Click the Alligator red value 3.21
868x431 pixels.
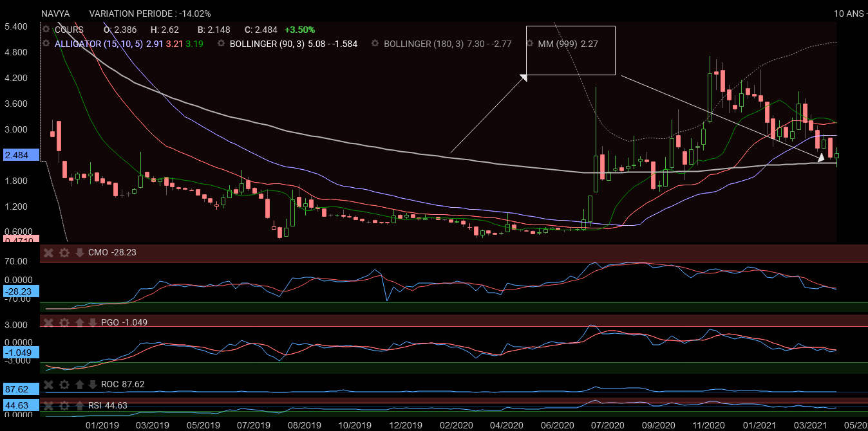[175, 44]
